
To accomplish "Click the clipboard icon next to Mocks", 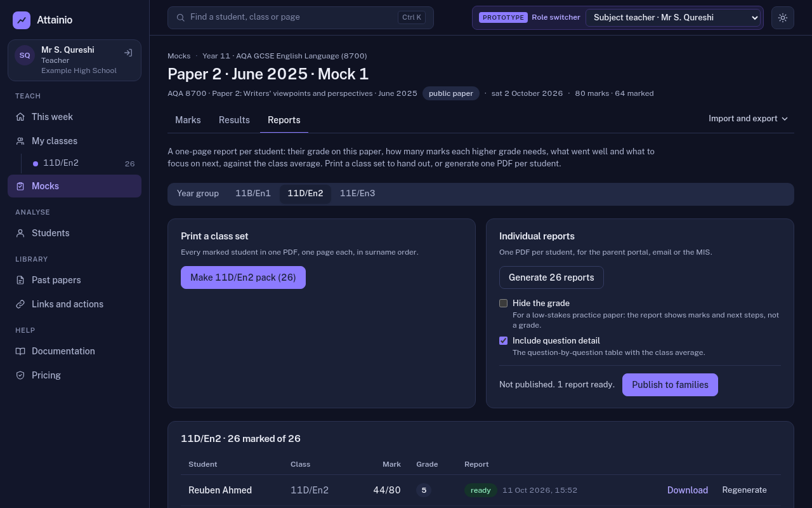I will coord(20,186).
